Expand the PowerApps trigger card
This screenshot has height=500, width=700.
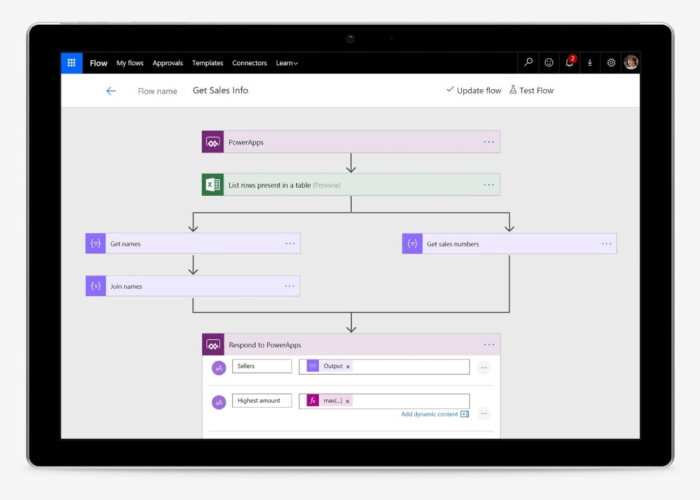coord(351,142)
